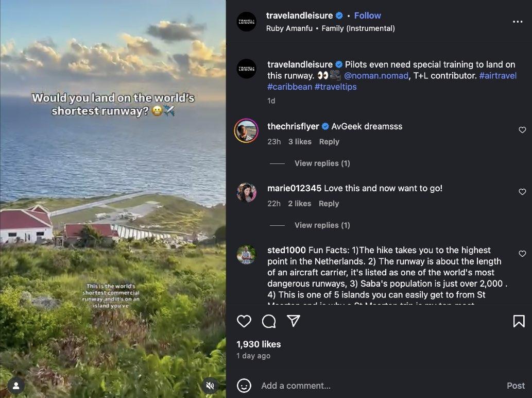Expand replies under marie012345's comment
The width and height of the screenshot is (532, 398).
coord(322,225)
